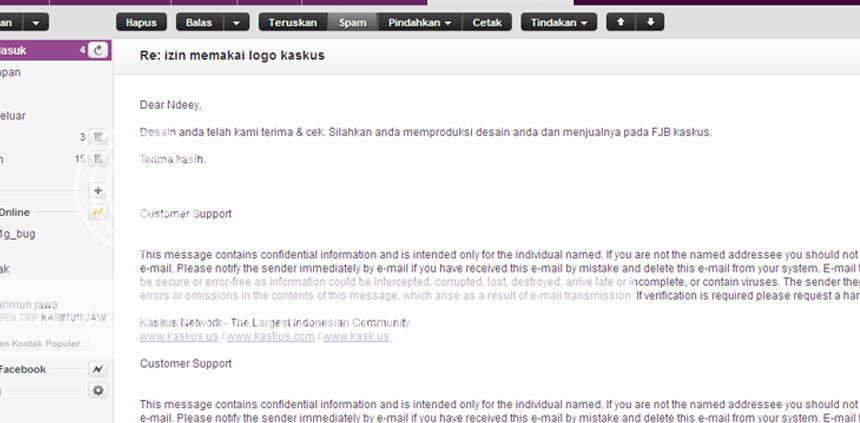The width and height of the screenshot is (860, 423).
Task: Click the 'Dear Ndeey,' greeting text
Action: [x=171, y=105]
